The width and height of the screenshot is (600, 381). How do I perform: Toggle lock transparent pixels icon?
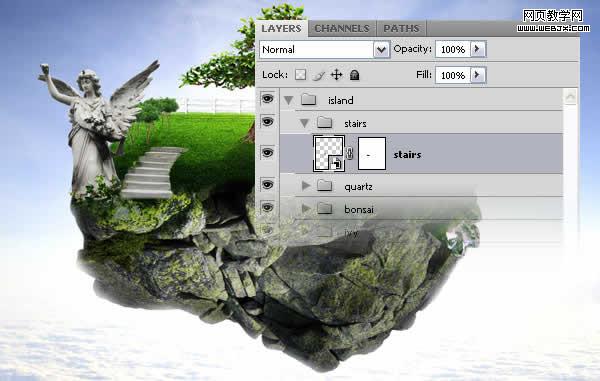coord(300,75)
